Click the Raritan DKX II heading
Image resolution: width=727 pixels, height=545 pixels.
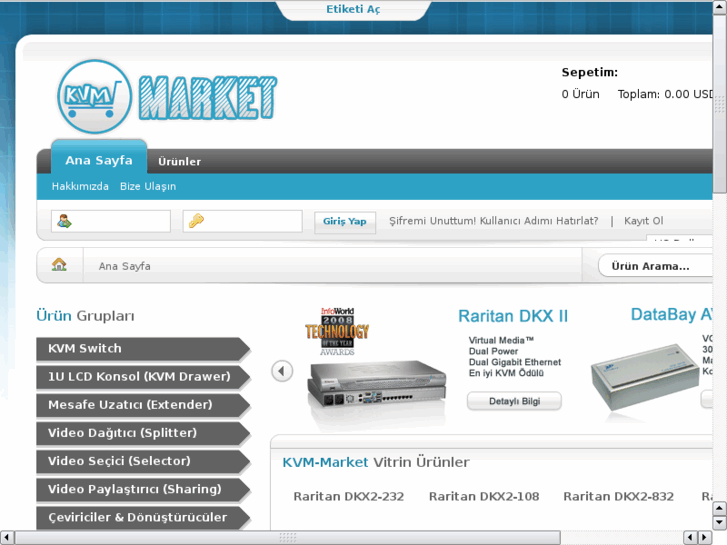click(513, 316)
